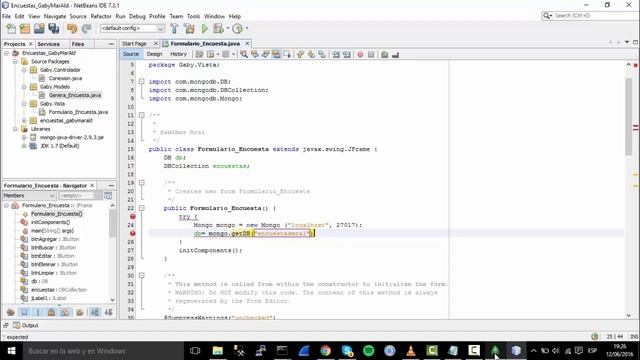Toggle Show Static Members filter in Navigator

(38, 312)
